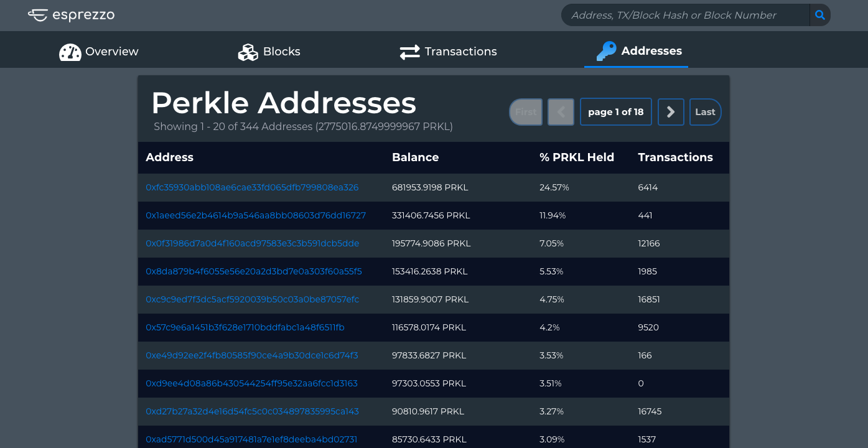The image size is (868, 448).
Task: Open address 0xfc35930abb108ae6cae33fd065dfb799808ea326
Action: coord(252,187)
